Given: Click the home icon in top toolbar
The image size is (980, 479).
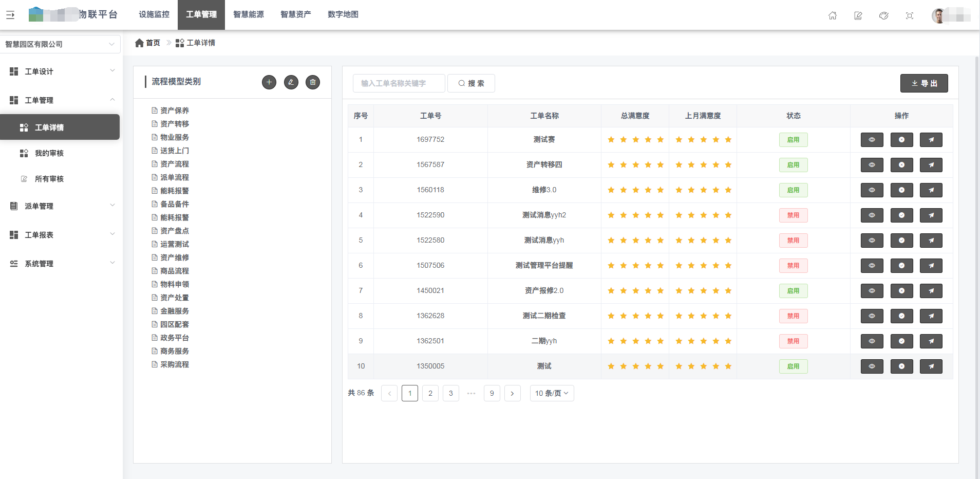Looking at the screenshot, I should click(833, 15).
